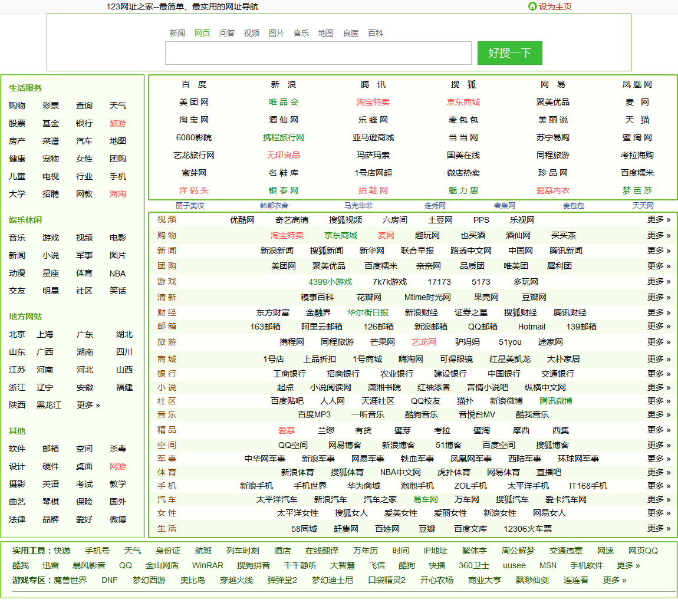Open the 洋码头 link
This screenshot has height=616, width=678.
[194, 190]
